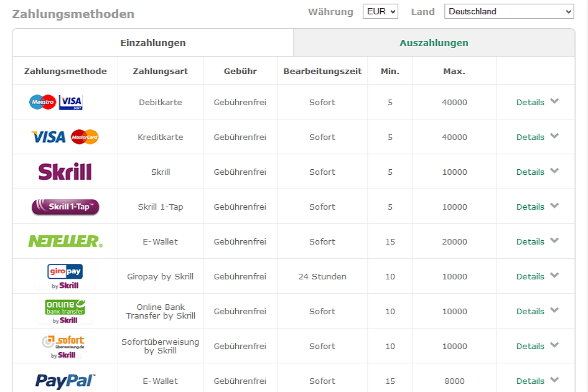Expand the Debitkarte row chevron
Viewport: 588px width, 392px height.
click(554, 101)
